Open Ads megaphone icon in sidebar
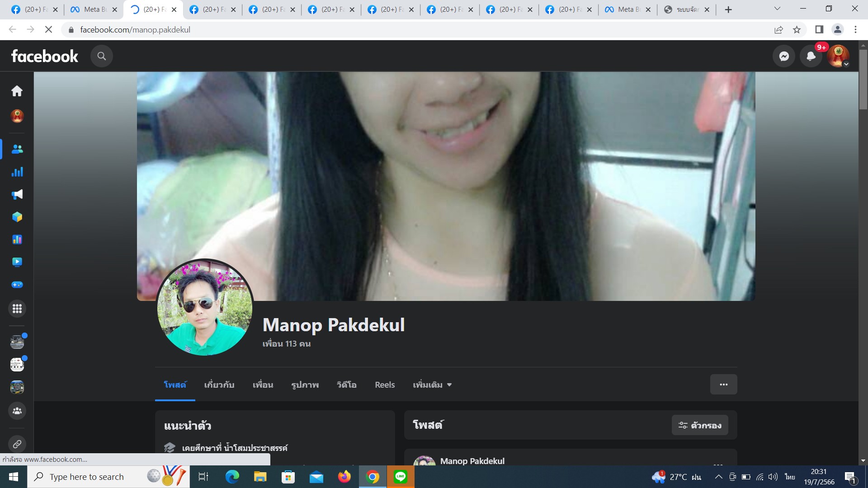Image resolution: width=868 pixels, height=488 pixels. [17, 194]
